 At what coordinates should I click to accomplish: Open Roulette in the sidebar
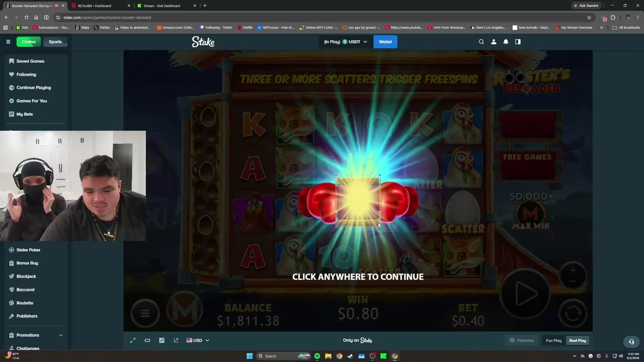(25, 303)
